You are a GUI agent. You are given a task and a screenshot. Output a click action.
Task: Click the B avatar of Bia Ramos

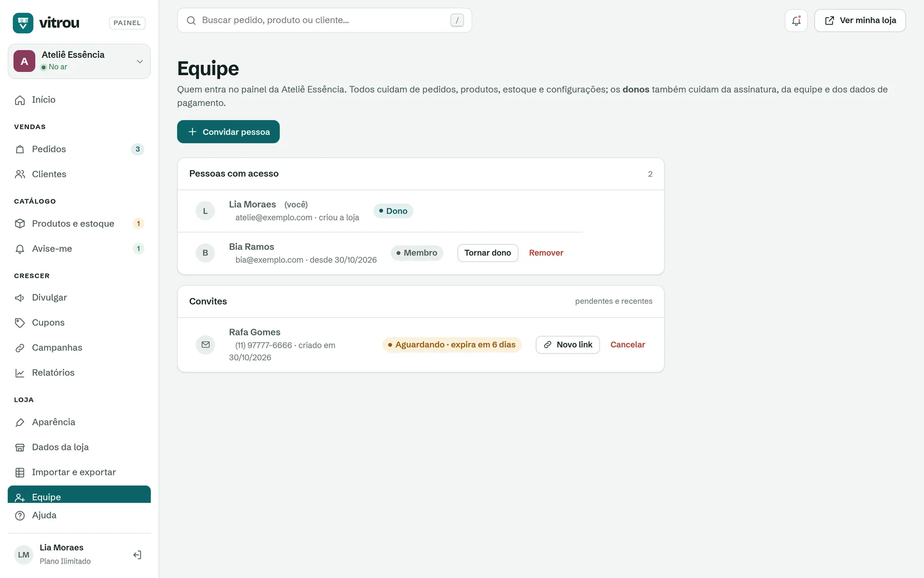[x=205, y=253]
